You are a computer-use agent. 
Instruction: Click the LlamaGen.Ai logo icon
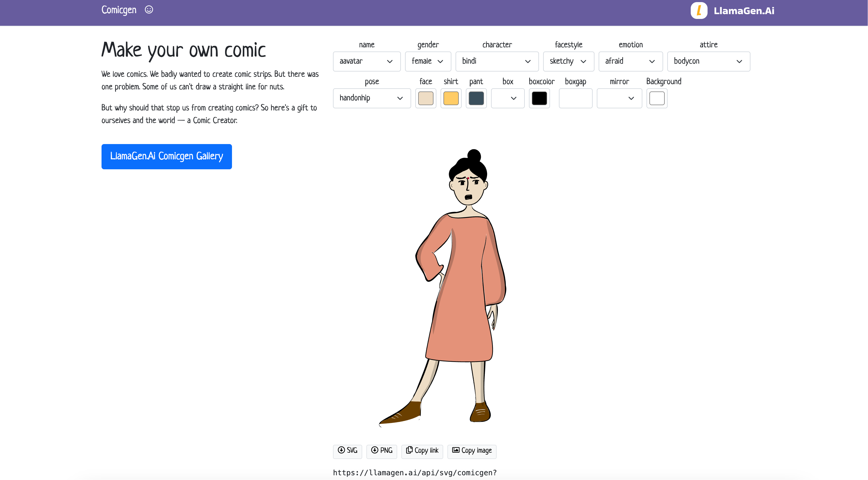click(x=699, y=11)
